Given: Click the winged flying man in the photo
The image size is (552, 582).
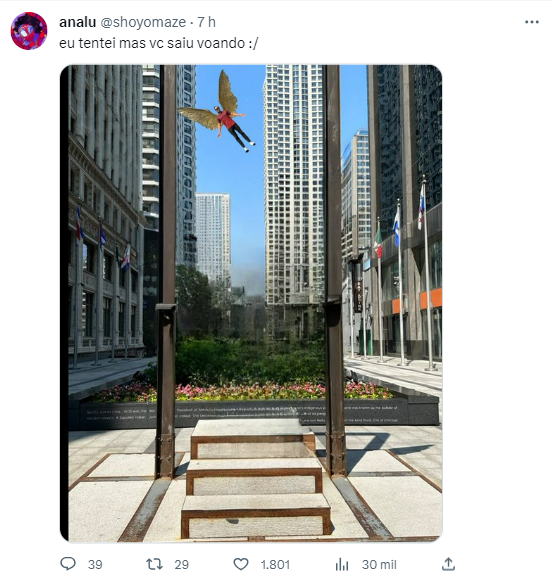Looking at the screenshot, I should [217, 111].
